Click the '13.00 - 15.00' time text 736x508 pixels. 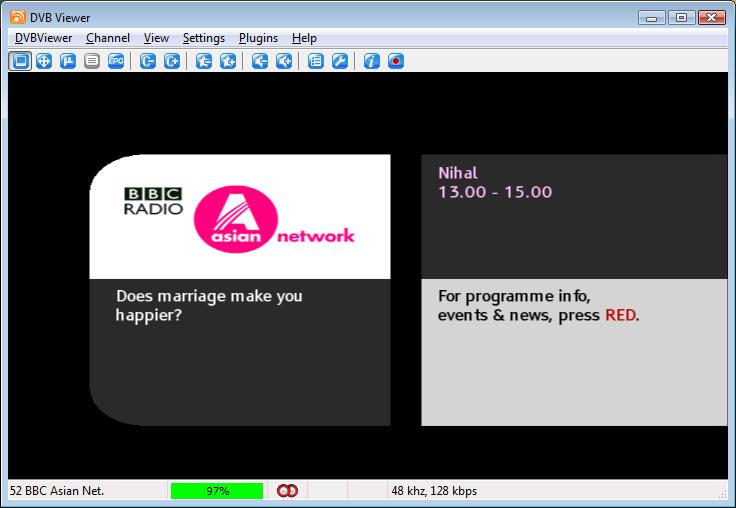click(495, 192)
